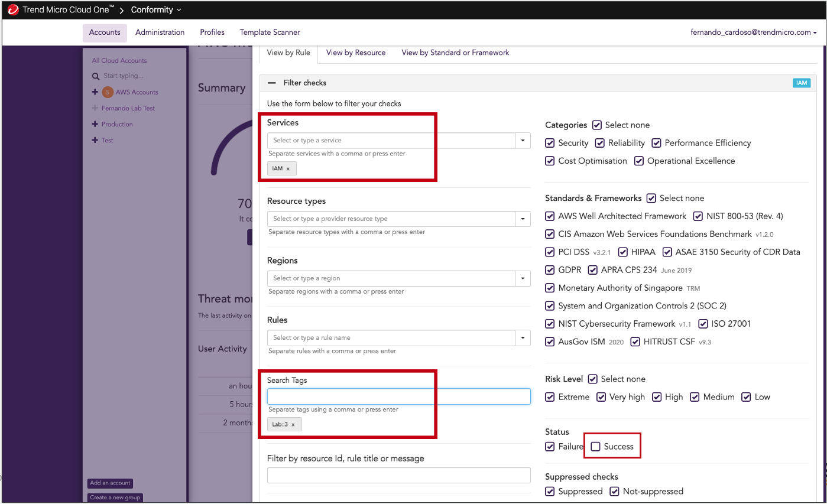Uncheck AusGov ISM standard
Viewport: 827px width, 504px height.
tap(550, 342)
